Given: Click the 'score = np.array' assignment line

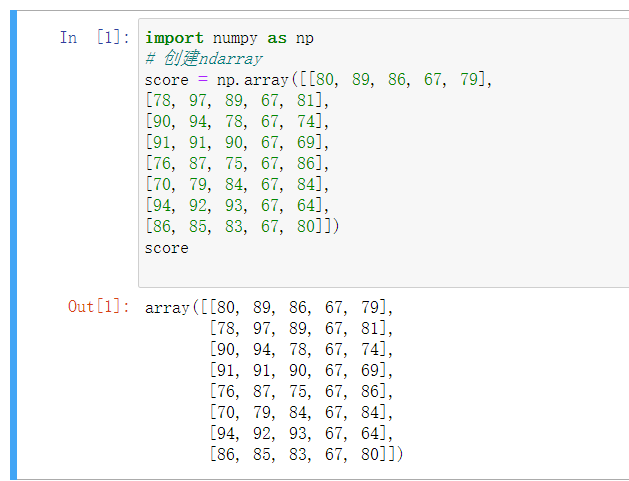Looking at the screenshot, I should click(x=319, y=79).
